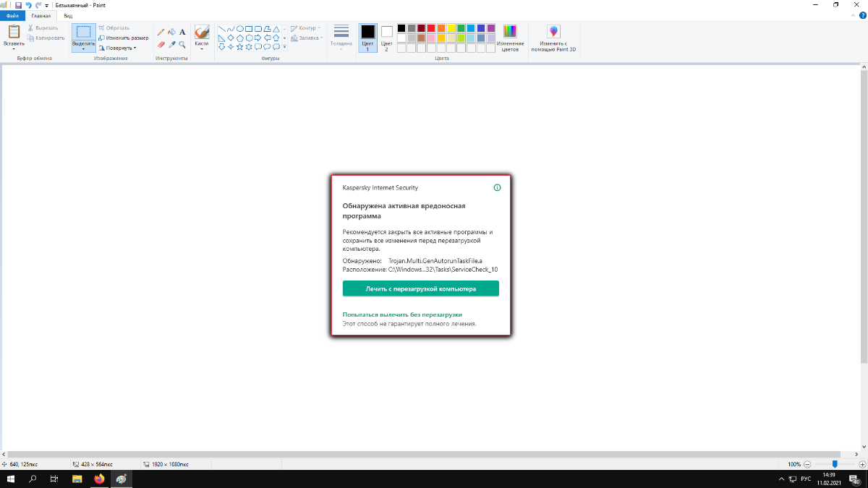Click the Select (Выделить) rectangle icon
The height and width of the screenshot is (488, 868).
(84, 32)
